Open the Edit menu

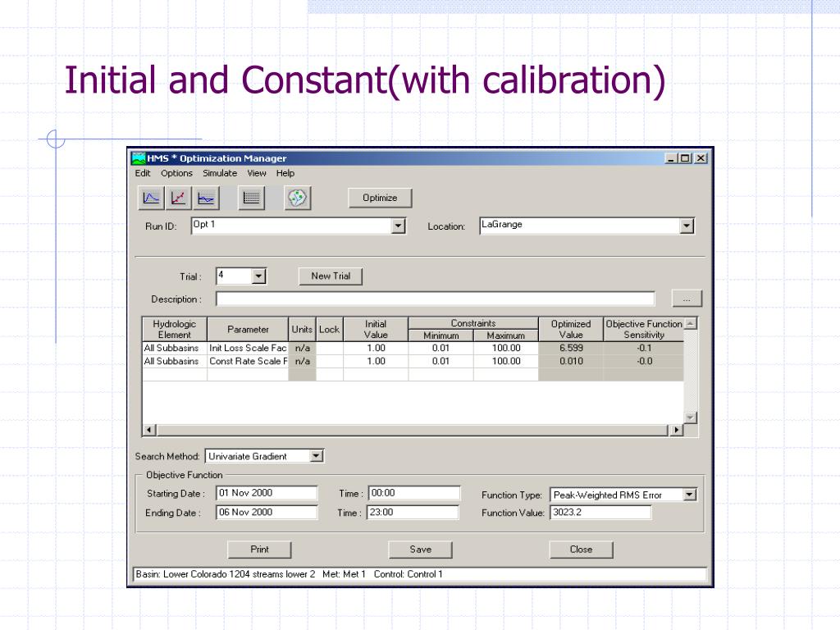[143, 173]
